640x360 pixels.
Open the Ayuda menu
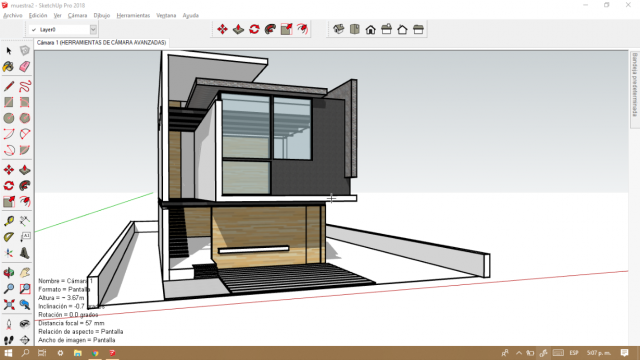191,16
